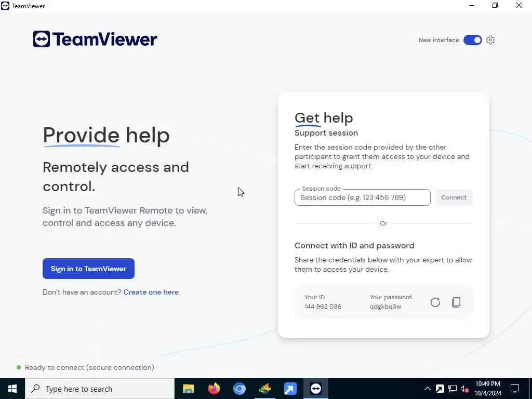Open the colorful pyramid taskbar app
This screenshot has width=532, height=399.
coord(264,389)
